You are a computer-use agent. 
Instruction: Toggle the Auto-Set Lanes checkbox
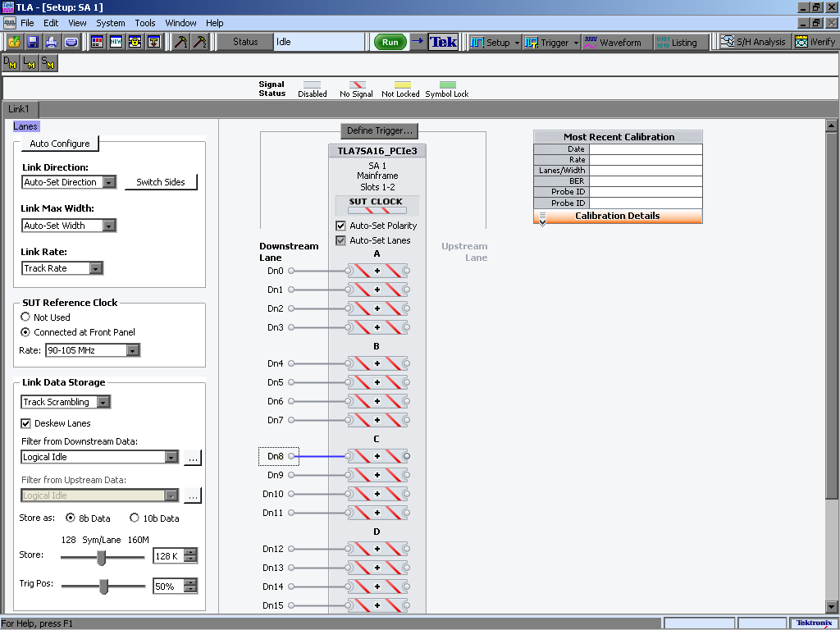340,240
